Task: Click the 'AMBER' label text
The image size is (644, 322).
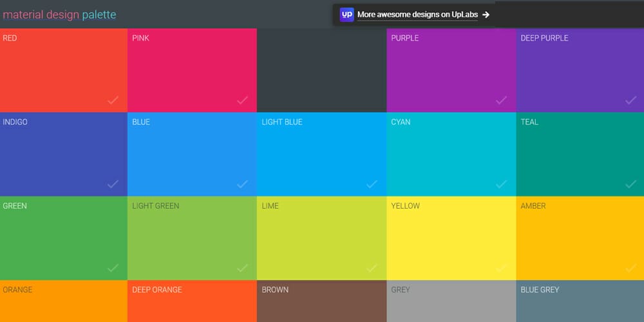Action: point(533,206)
